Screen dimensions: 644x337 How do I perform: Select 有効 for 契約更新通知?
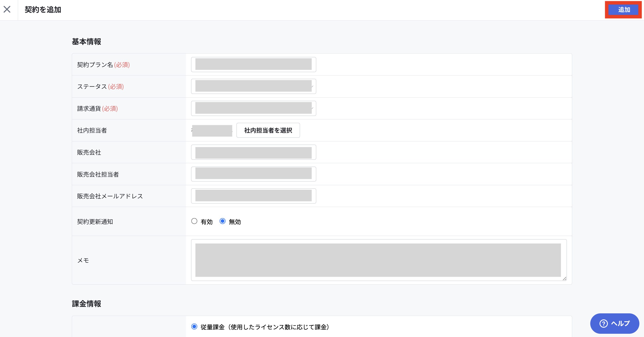pos(194,221)
